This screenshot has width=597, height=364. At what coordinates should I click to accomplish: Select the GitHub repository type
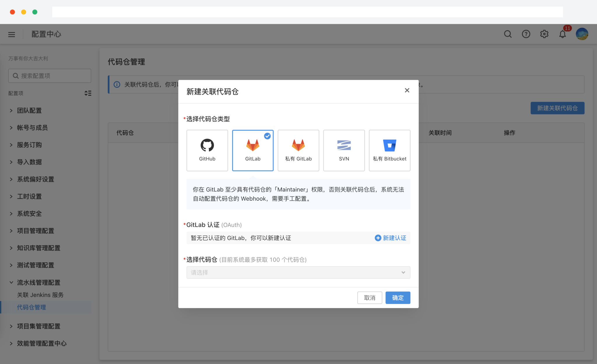pos(207,150)
